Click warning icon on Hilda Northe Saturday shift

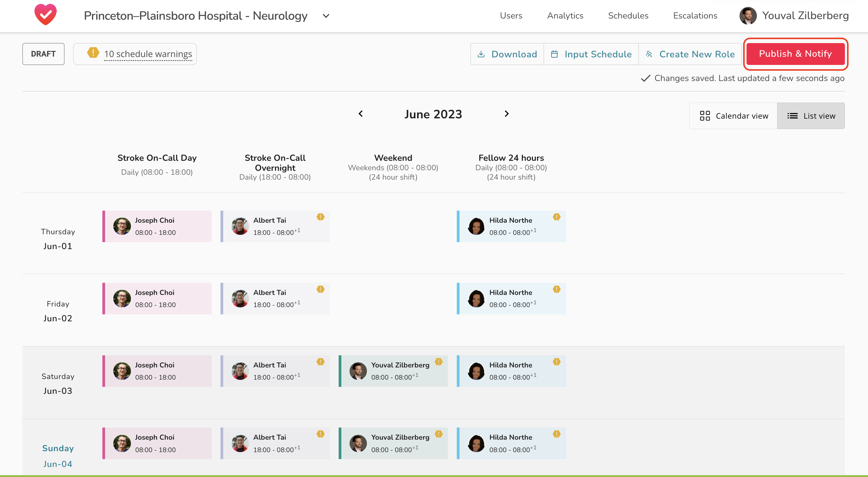click(x=557, y=361)
